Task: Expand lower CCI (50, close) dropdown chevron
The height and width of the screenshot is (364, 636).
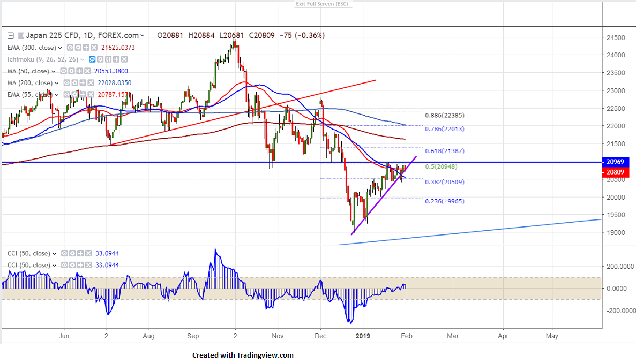Action: pyautogui.click(x=54, y=266)
